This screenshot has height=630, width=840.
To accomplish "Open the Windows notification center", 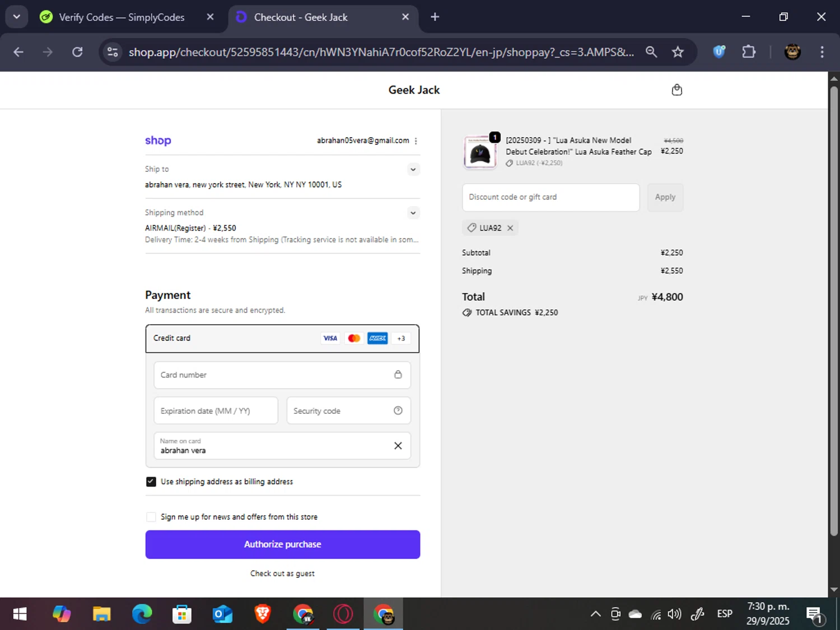I will point(815,615).
